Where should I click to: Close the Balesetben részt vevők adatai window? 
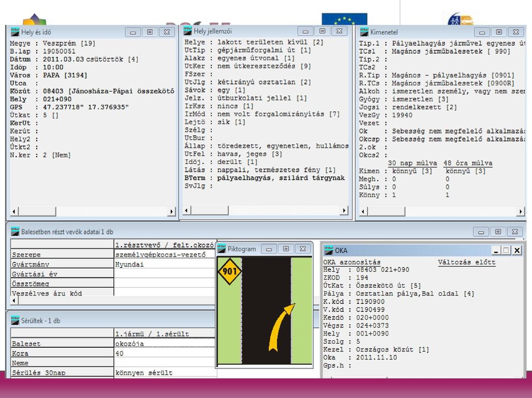[x=515, y=232]
